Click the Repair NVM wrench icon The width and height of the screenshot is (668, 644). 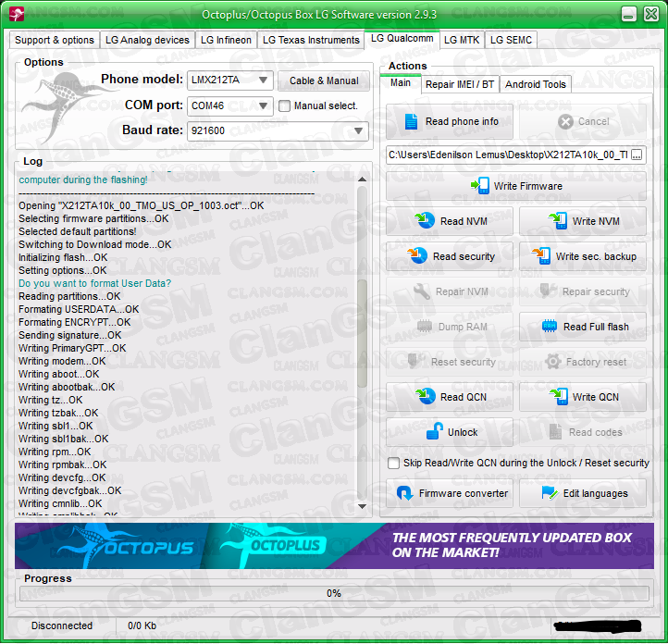coord(422,291)
